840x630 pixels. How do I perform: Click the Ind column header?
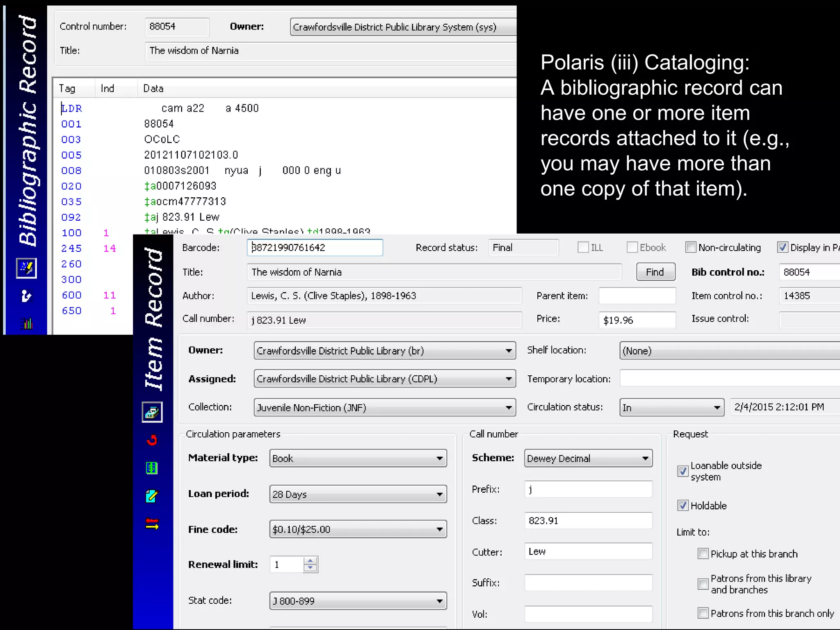point(116,88)
